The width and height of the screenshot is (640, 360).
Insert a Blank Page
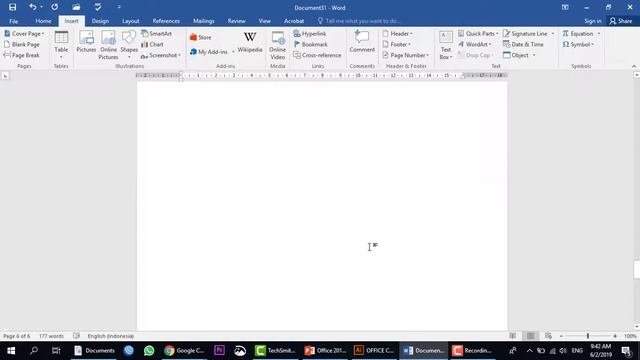[22, 44]
